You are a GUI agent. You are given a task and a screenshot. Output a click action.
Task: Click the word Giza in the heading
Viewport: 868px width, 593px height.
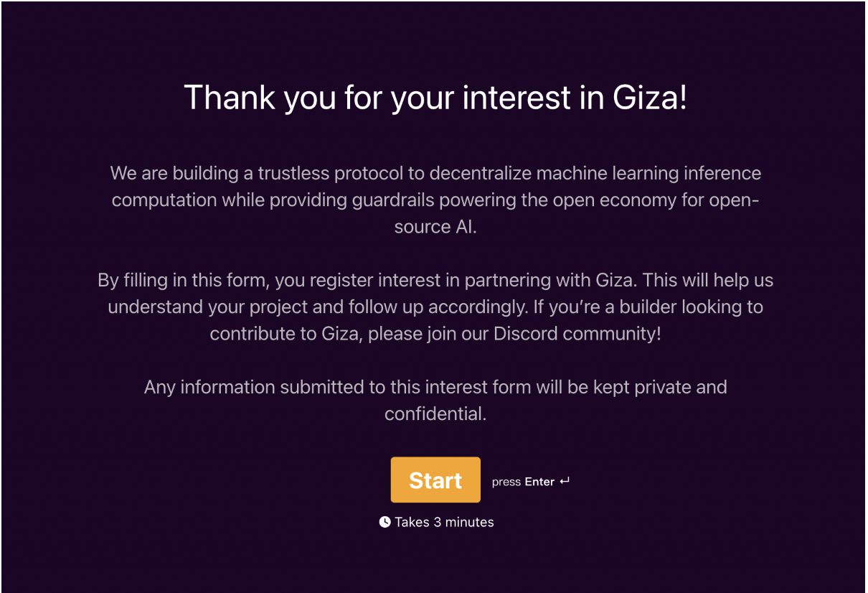click(650, 97)
